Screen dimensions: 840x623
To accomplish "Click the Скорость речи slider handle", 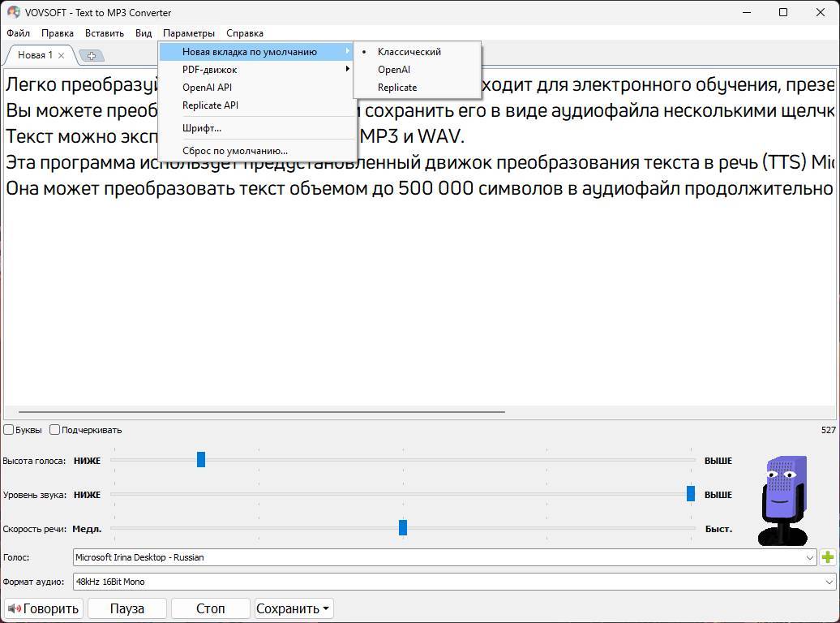I will 403,528.
